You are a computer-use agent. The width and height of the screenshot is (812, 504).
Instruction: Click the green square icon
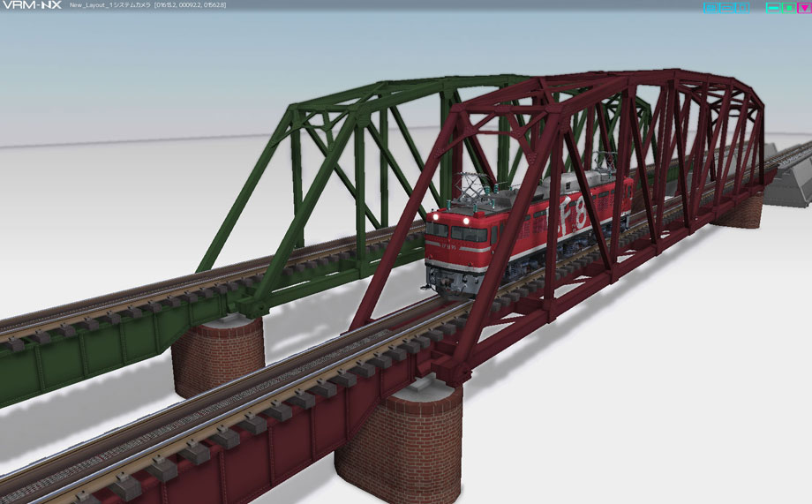(789, 8)
